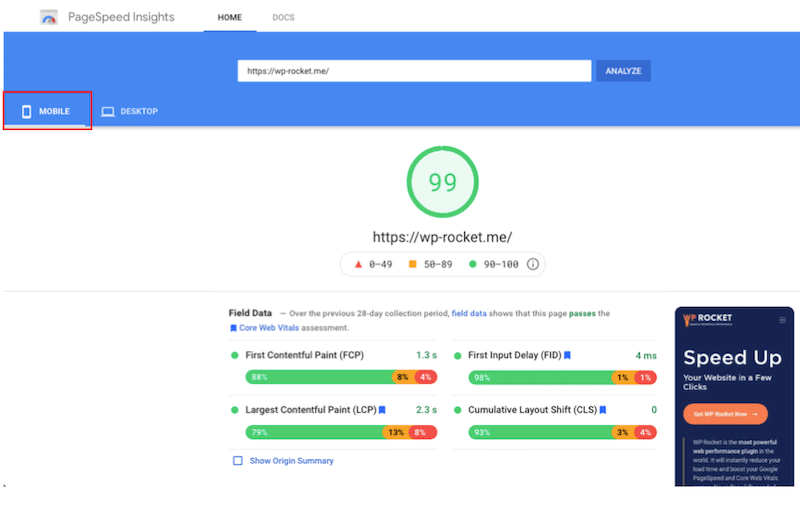Click the orange square 50-89 legend icon

point(413,264)
